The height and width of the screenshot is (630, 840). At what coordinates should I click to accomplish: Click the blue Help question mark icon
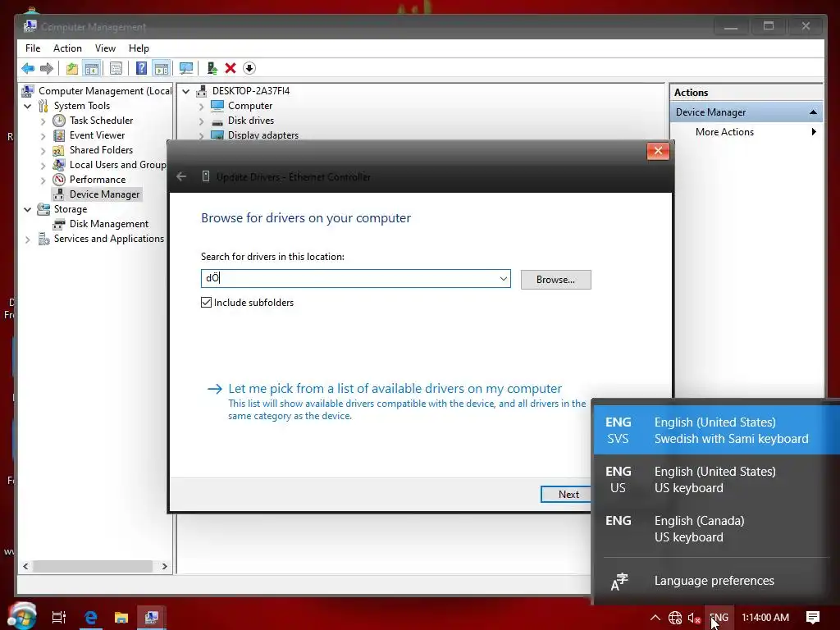tap(141, 68)
